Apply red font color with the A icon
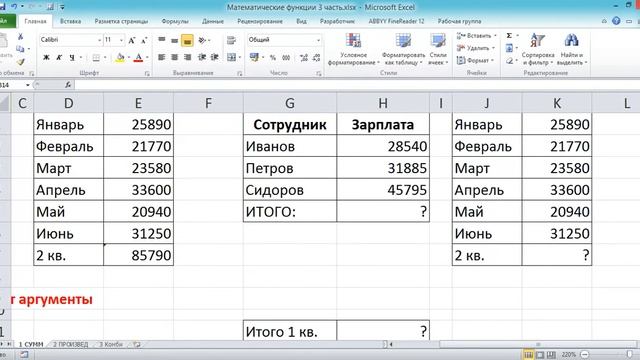Image resolution: width=640 pixels, height=360 pixels. point(138,58)
